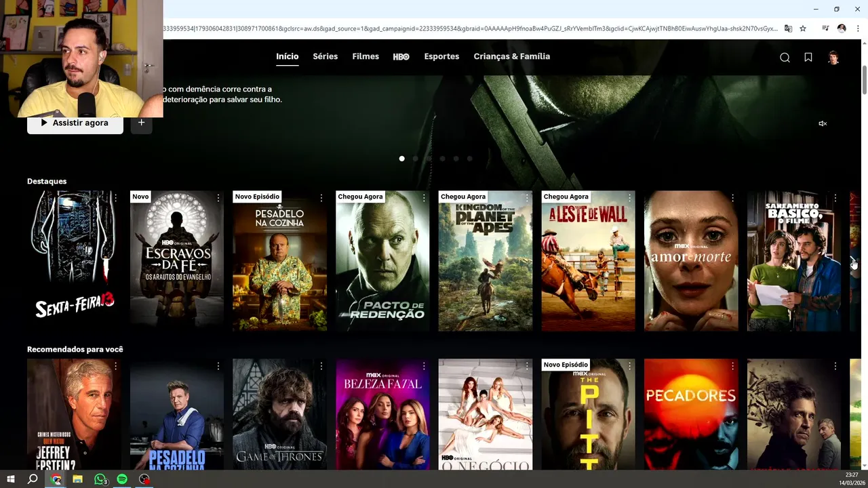Viewport: 868px width, 488px height.
Task: Open A Leste de Wall poster
Action: pyautogui.click(x=589, y=261)
